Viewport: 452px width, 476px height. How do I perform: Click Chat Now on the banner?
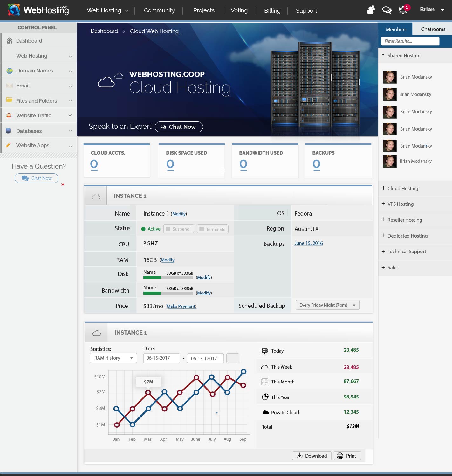click(x=179, y=127)
